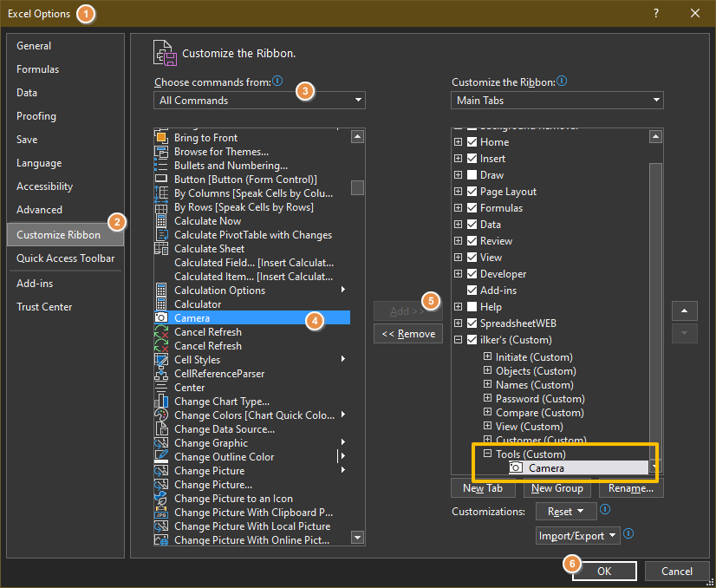
Task: Select Change Picture With Clipboard icon
Action: [x=161, y=513]
